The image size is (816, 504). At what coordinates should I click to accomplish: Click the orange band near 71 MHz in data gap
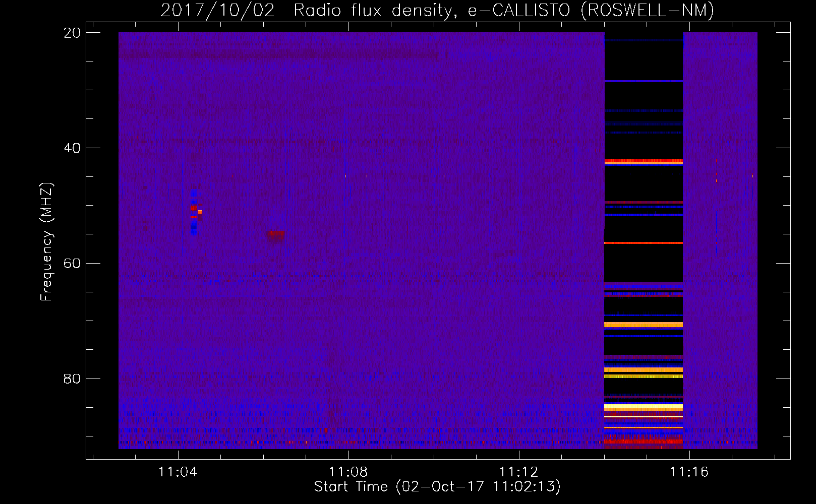[644, 325]
